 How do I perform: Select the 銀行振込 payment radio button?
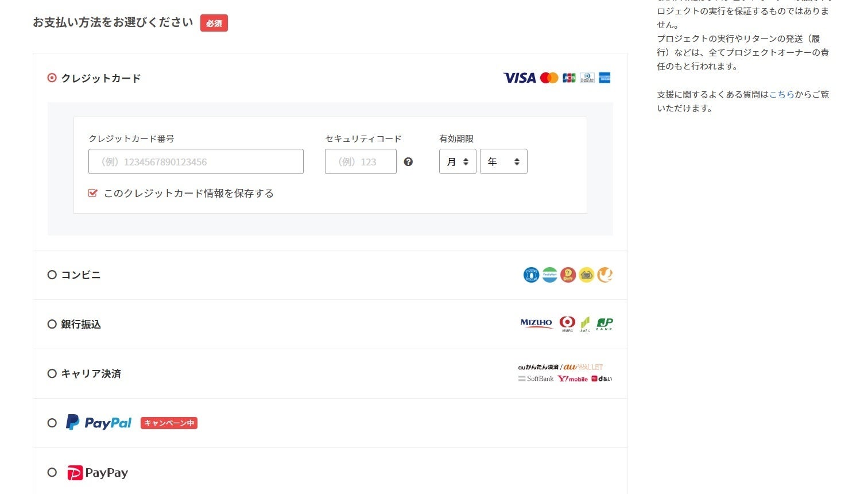tap(52, 325)
